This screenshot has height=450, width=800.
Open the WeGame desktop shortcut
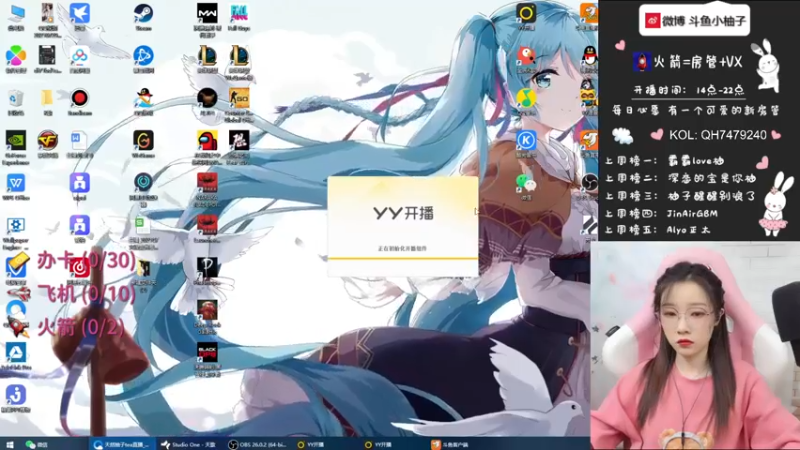pyautogui.click(x=143, y=140)
